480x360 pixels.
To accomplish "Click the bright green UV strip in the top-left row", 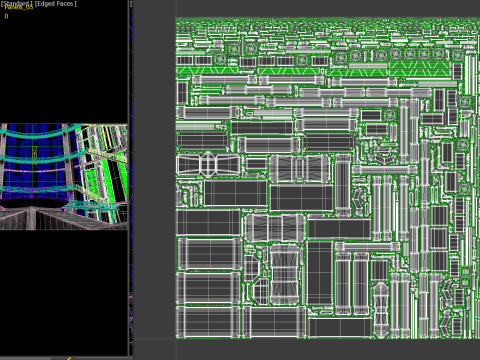I will (207, 70).
